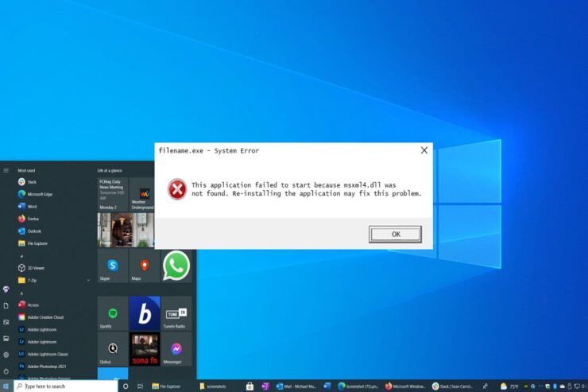The width and height of the screenshot is (588, 392).
Task: Open the PCMag Daily News Meeting calendar tile
Action: (x=113, y=194)
